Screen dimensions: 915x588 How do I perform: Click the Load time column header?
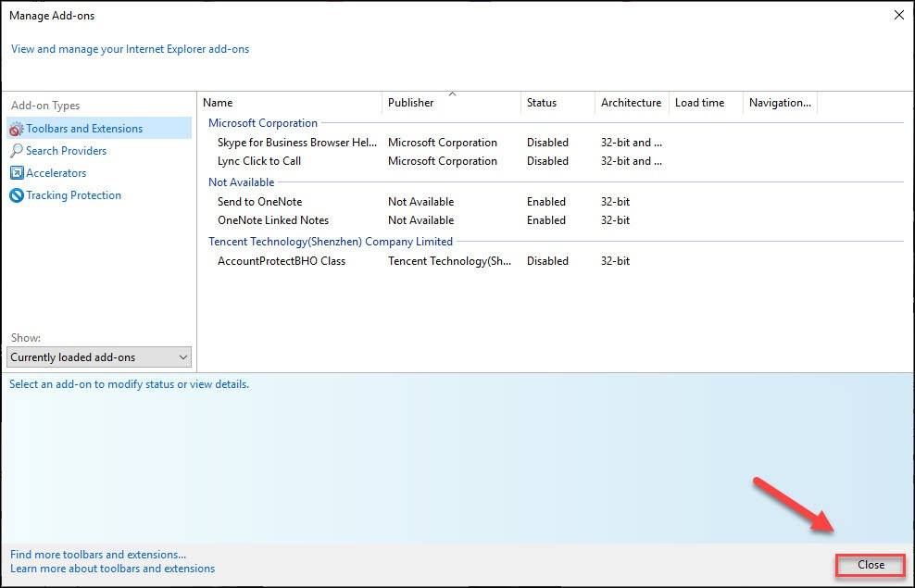coord(705,103)
